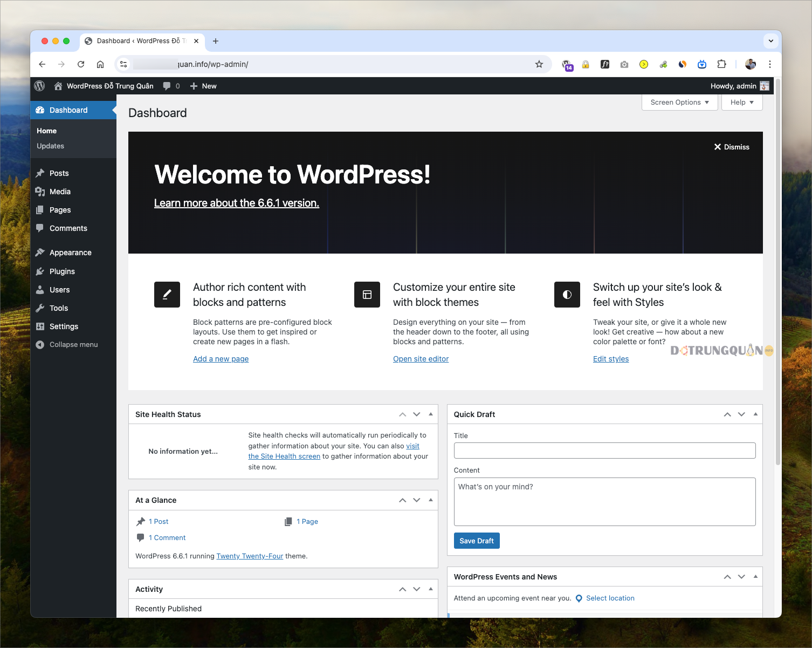Toggle WordPress Events and News panel triangle
The width and height of the screenshot is (812, 648).
point(755,576)
